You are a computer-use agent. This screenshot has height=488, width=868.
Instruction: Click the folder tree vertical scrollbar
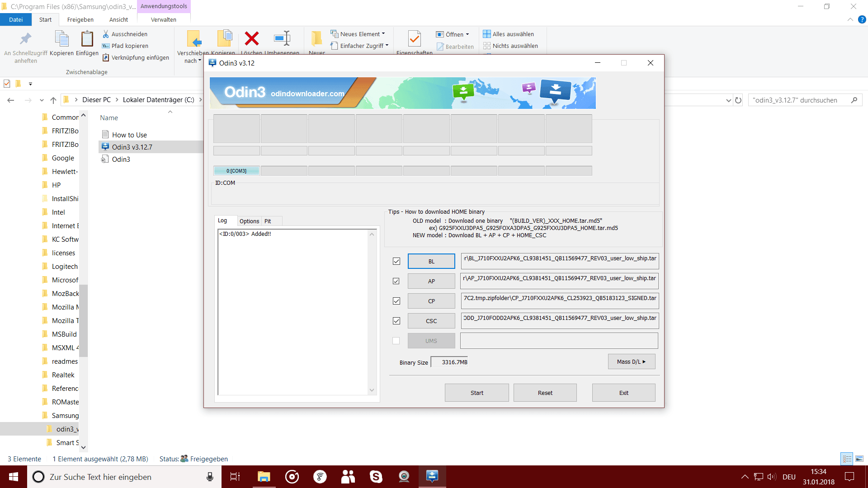pyautogui.click(x=84, y=321)
